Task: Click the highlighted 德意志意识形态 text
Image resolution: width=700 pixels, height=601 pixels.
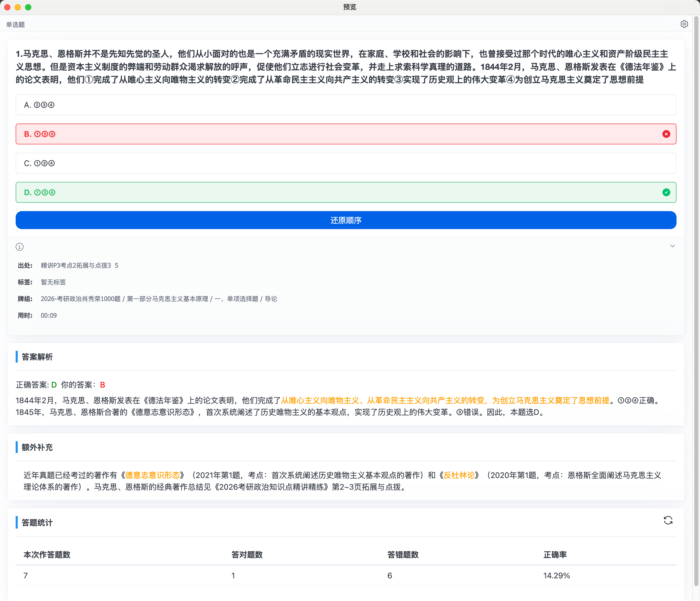Action: (153, 475)
